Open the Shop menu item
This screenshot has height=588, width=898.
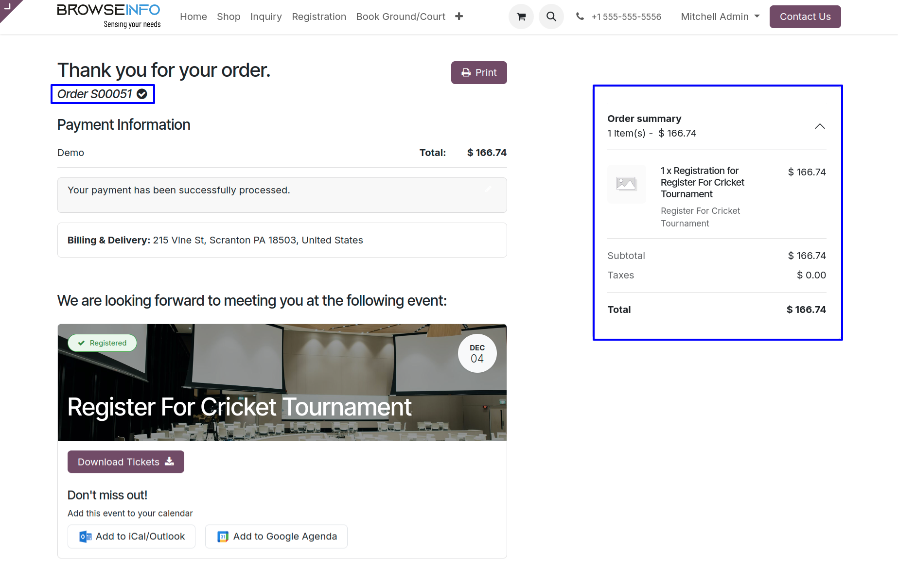point(229,17)
